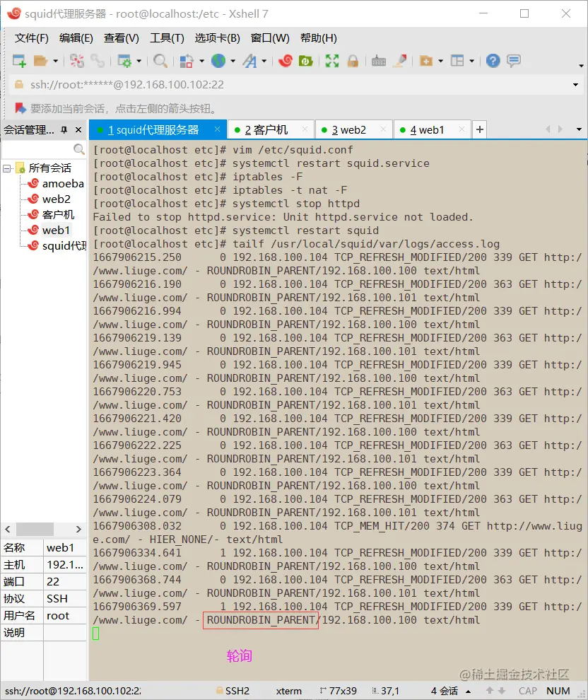
Task: Expand the Open session dropdown arrow
Action: [55, 61]
